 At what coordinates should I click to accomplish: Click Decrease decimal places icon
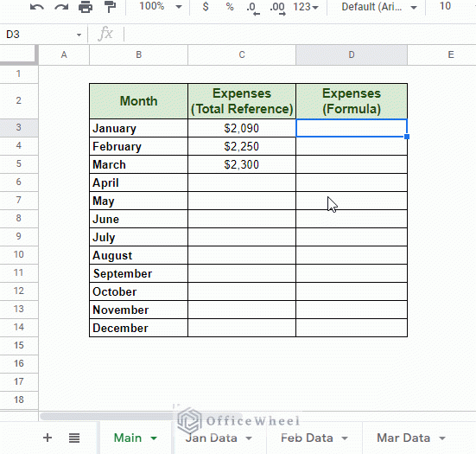tap(253, 8)
